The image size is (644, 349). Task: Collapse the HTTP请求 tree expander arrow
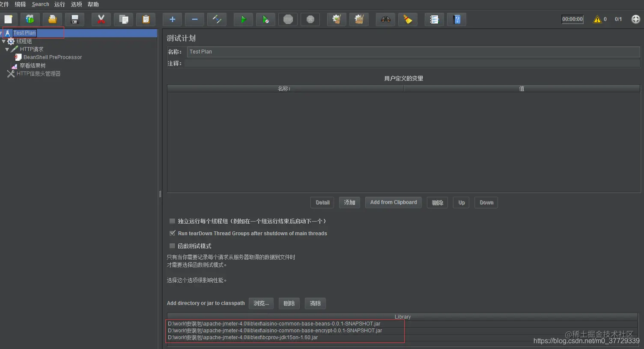(7, 50)
